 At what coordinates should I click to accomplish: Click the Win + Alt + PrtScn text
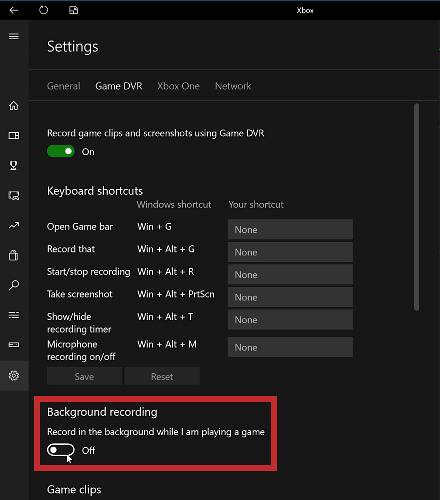[x=176, y=294]
